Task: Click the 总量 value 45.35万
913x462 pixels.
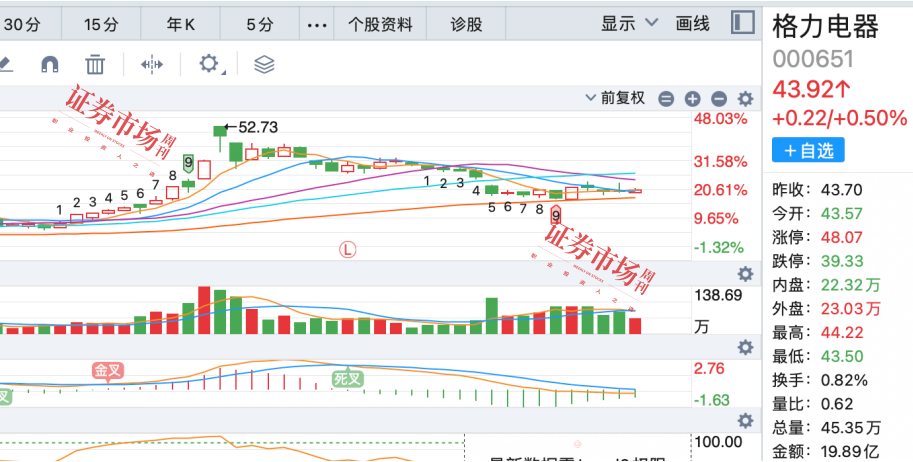Action: click(x=851, y=428)
